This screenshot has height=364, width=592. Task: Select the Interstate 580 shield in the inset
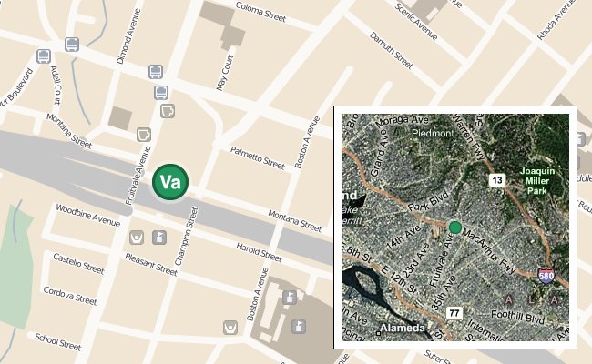[x=546, y=276]
